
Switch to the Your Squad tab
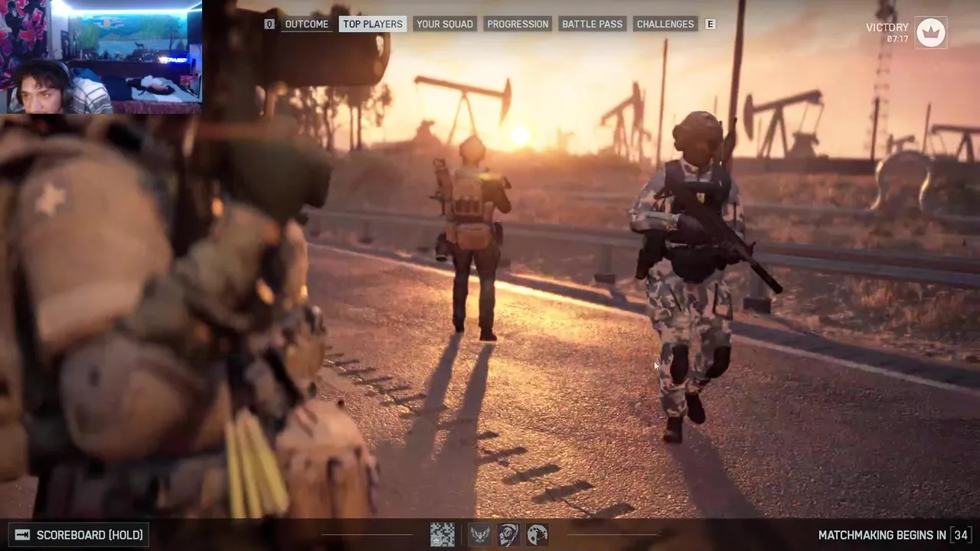(445, 24)
